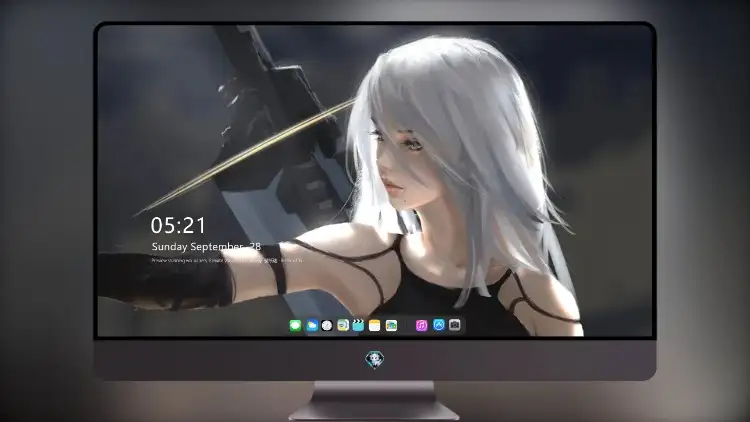The image size is (750, 422).
Task: Open the pink iTunes music dock icon
Action: point(421,326)
